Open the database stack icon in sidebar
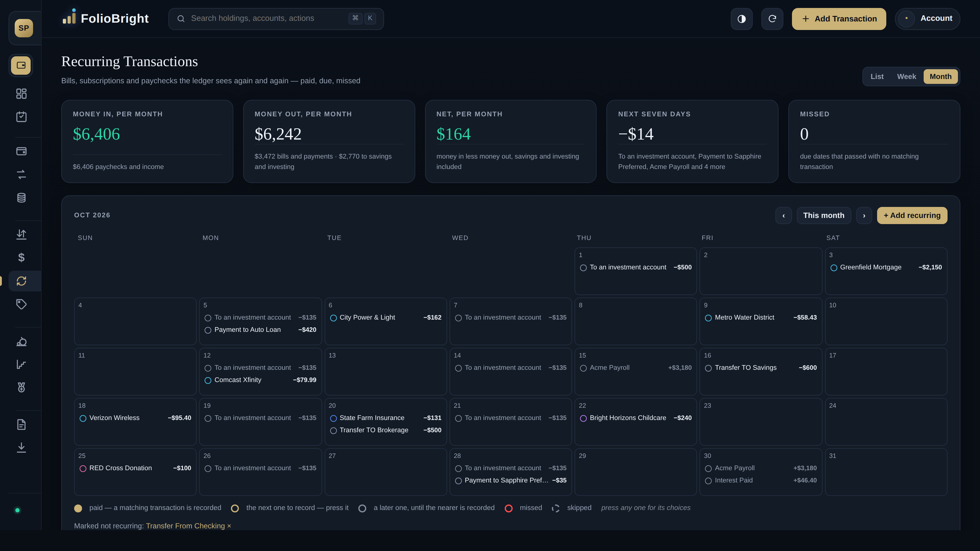 click(x=21, y=198)
